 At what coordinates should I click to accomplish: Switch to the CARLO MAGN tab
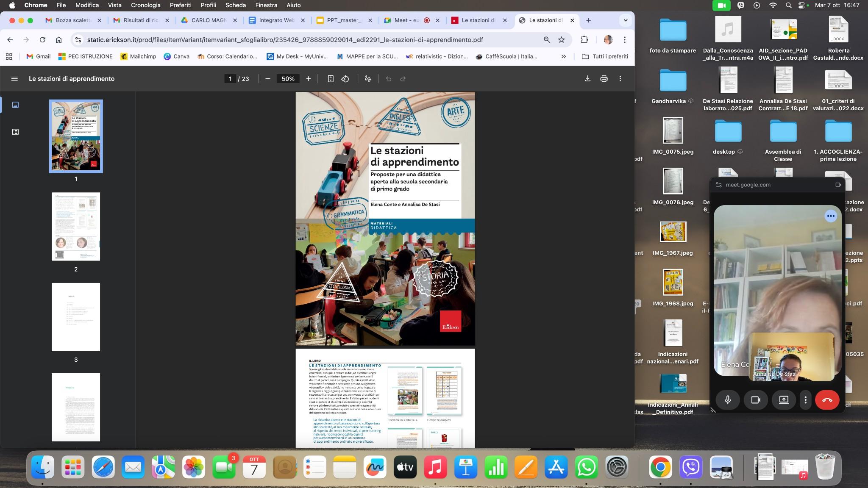point(209,20)
